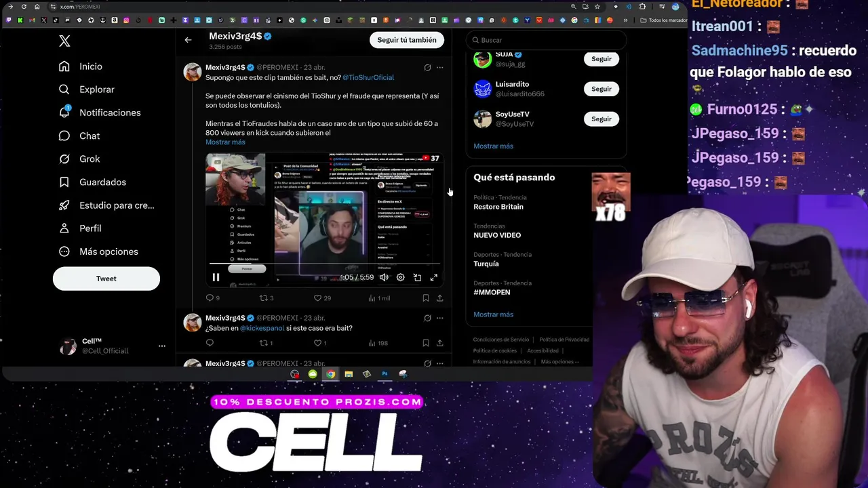Screen dimensions: 868x488
Task: Reply to the kickespanol tweet
Action: (x=210, y=343)
